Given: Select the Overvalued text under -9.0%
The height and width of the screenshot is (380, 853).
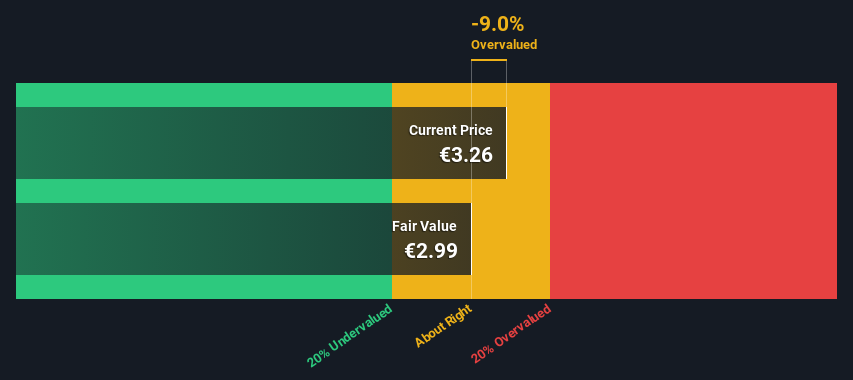Looking at the screenshot, I should coord(504,45).
